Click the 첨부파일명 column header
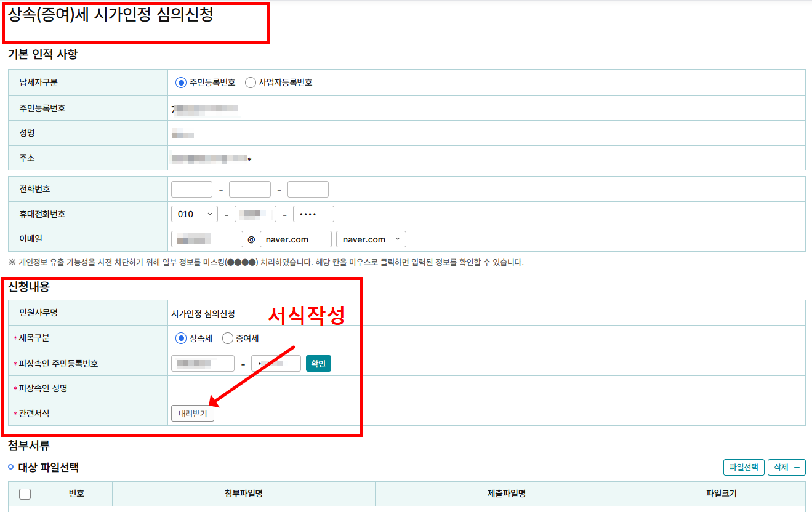Screen dimensions: 812x512 [244, 494]
